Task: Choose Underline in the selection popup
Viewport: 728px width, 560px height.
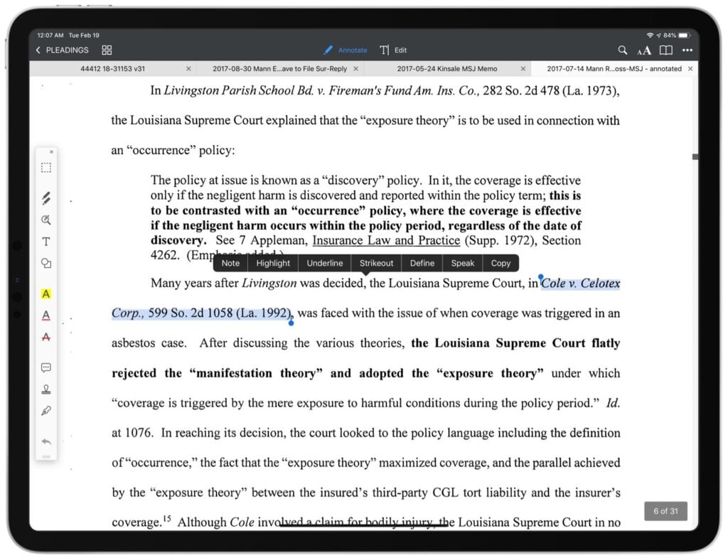Action: tap(325, 263)
